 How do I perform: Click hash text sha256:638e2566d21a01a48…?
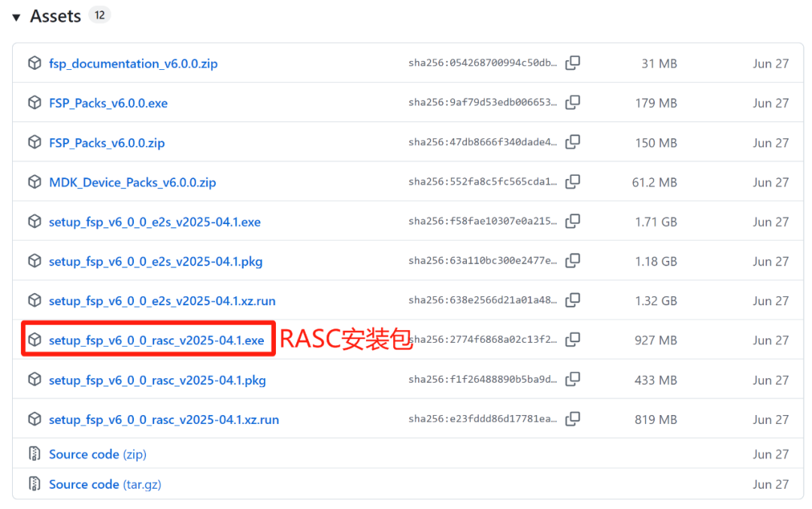click(483, 300)
